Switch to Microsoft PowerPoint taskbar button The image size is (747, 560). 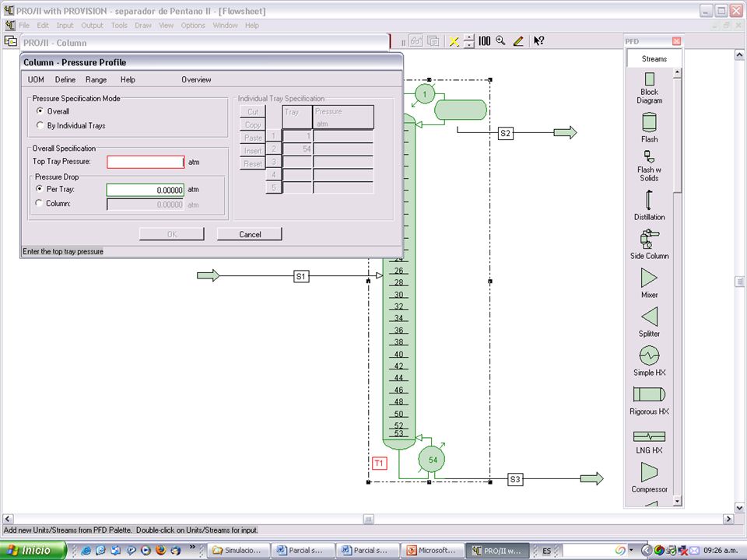pyautogui.click(x=433, y=551)
